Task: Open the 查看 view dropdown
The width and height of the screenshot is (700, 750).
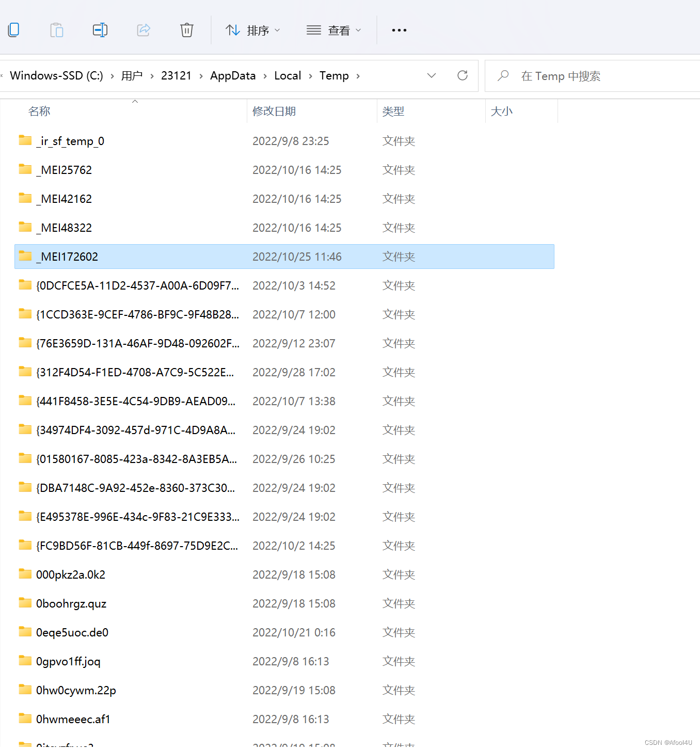Action: pos(333,30)
